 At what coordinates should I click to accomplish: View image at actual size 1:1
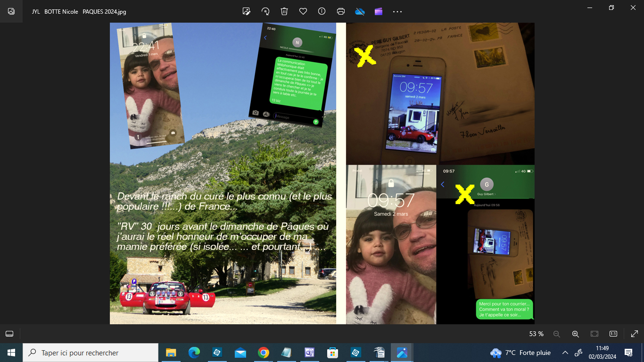[x=613, y=334]
